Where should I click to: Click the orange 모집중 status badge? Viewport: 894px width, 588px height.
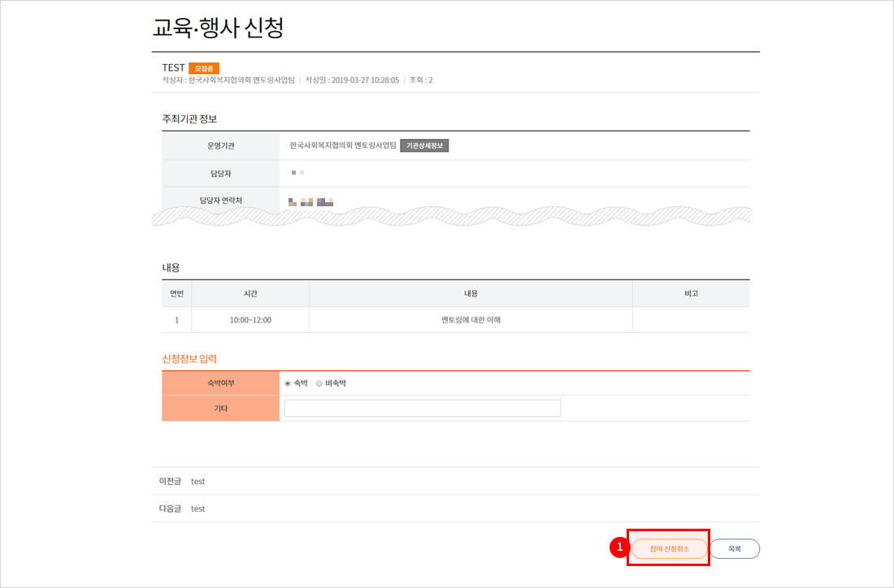(204, 68)
